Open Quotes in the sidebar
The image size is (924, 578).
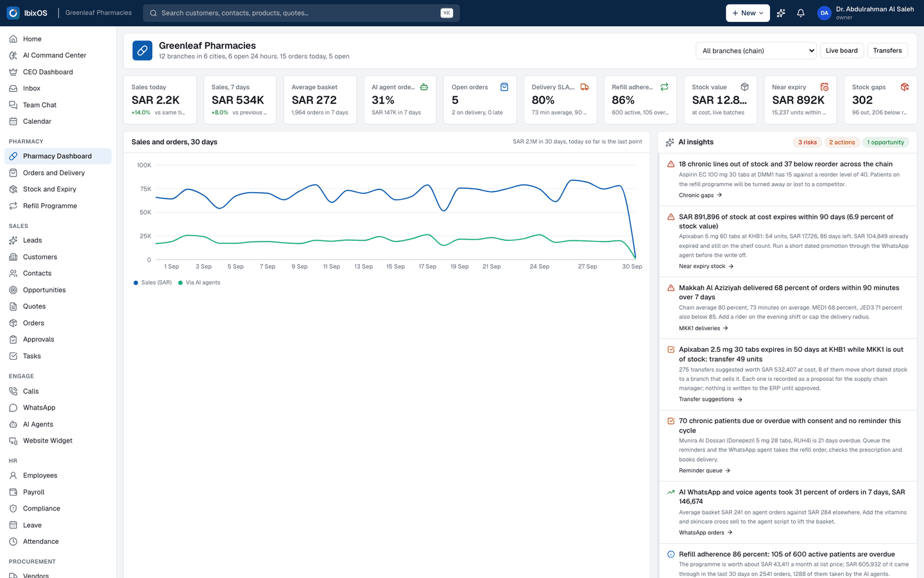(x=58, y=306)
